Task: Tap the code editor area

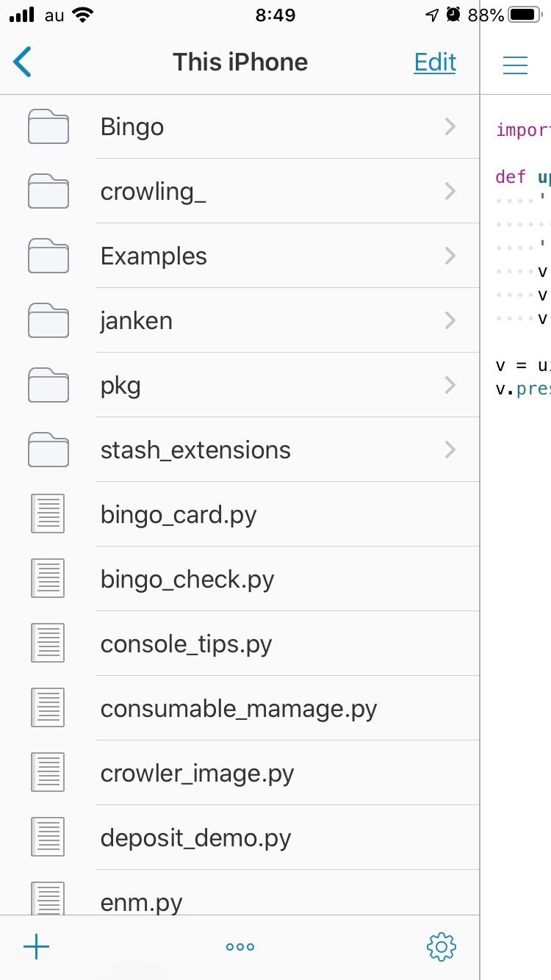Action: [516, 514]
